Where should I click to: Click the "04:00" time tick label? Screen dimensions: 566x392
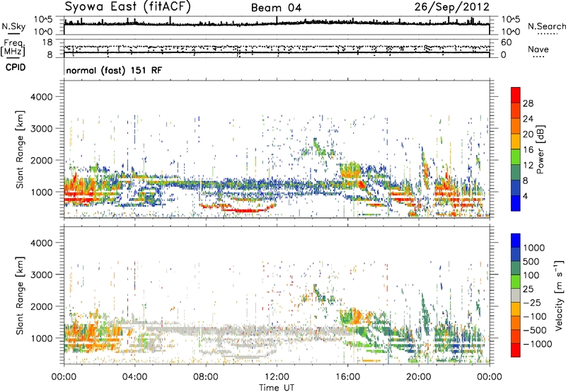pos(134,377)
